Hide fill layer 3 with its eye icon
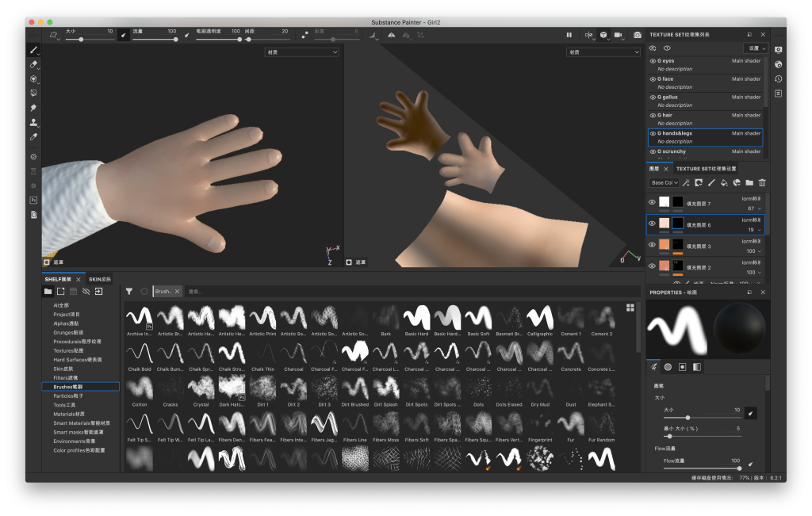Screen dimensions: 812x516 [653, 245]
